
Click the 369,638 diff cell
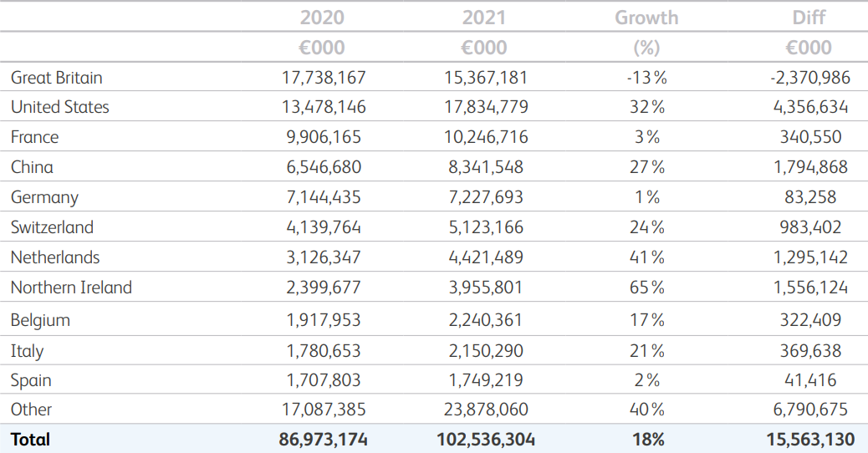810,351
